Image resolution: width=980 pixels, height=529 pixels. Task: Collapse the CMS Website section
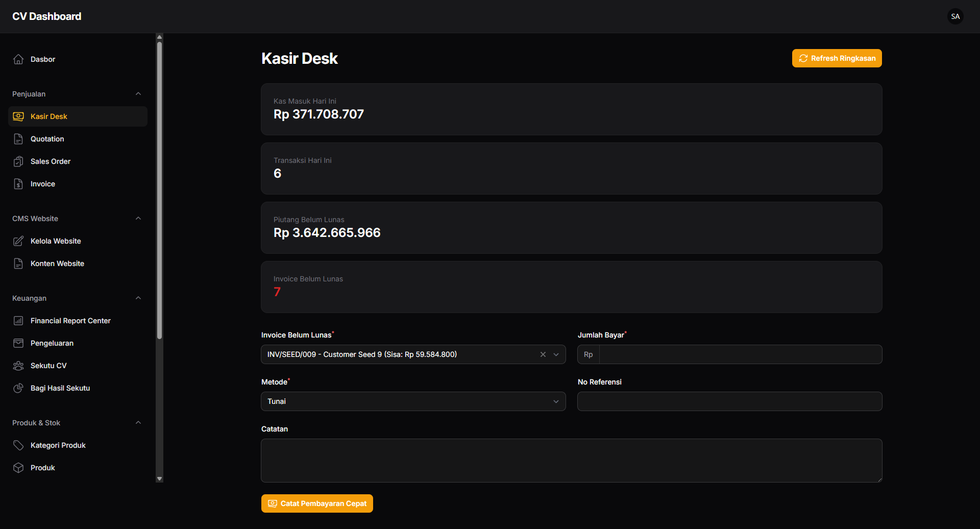click(138, 218)
